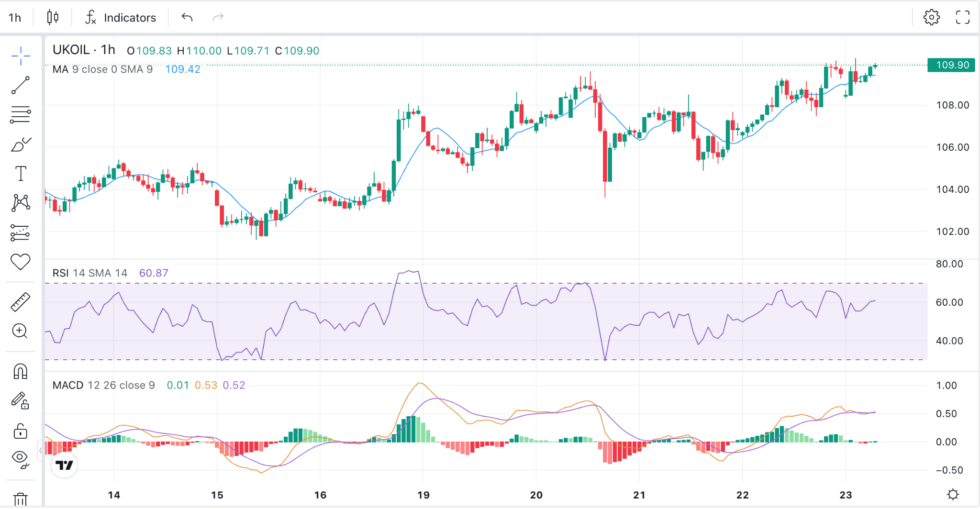The width and height of the screenshot is (980, 509).
Task: Select the text annotation tool
Action: pyautogui.click(x=21, y=173)
